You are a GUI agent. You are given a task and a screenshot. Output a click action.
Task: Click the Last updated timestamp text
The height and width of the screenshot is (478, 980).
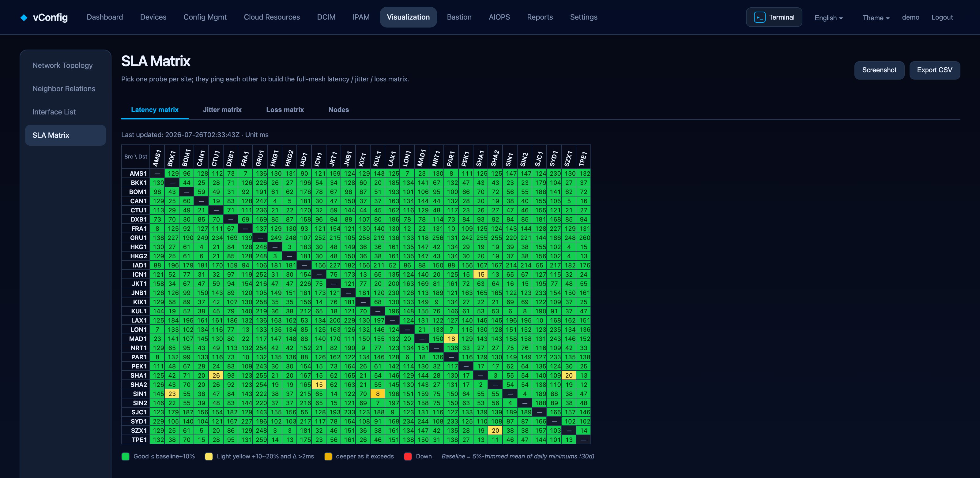(x=195, y=135)
